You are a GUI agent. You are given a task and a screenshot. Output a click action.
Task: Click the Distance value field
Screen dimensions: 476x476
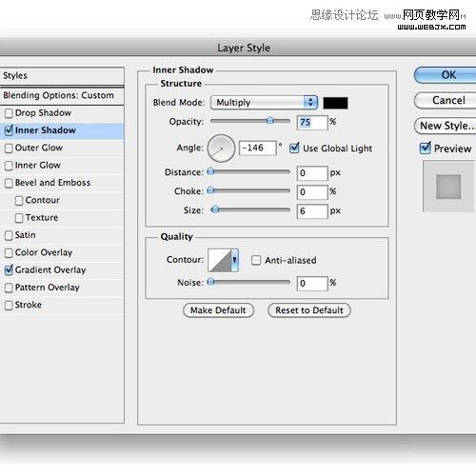pos(312,173)
